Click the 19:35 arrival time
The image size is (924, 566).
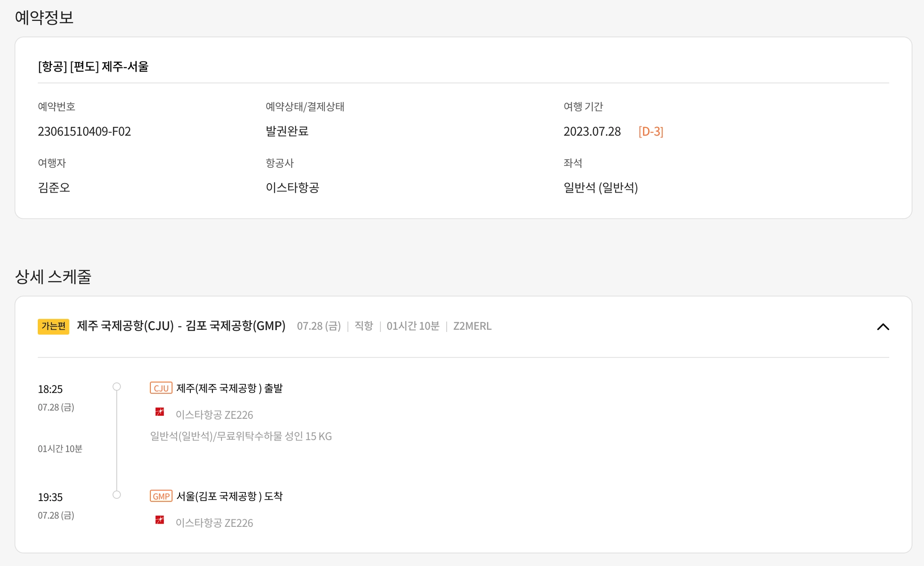tap(50, 497)
